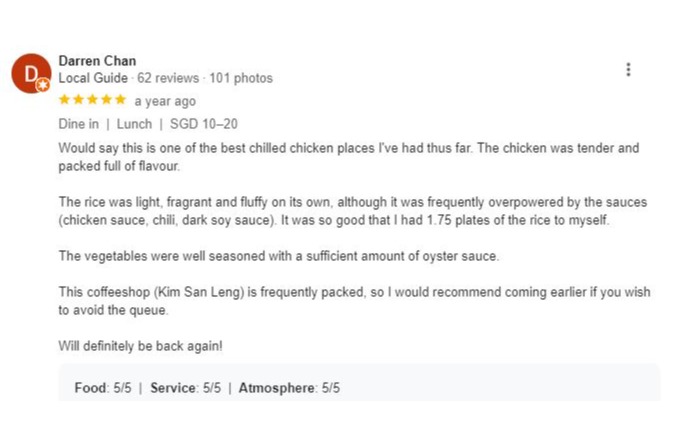673x448 pixels.
Task: Open reviewer name Darren Chan
Action: (x=97, y=61)
